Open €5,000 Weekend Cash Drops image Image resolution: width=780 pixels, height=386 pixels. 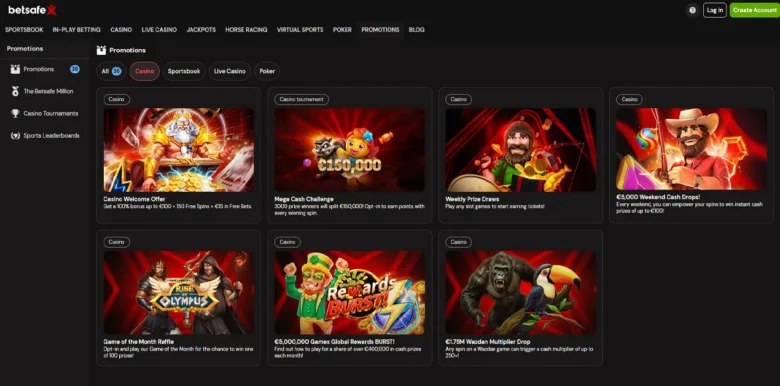(691, 149)
